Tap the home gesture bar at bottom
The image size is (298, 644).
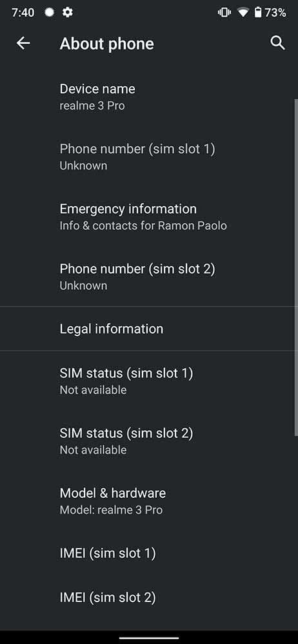tap(149, 638)
